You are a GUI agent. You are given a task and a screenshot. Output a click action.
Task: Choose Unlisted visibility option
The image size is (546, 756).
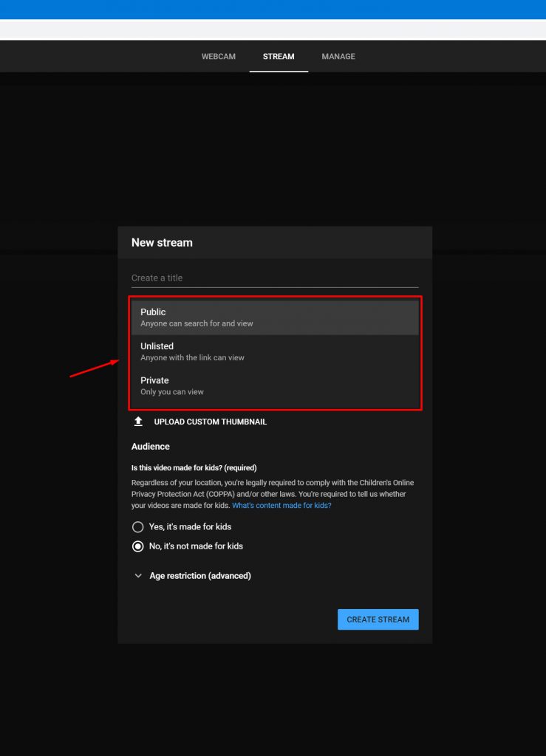point(275,351)
